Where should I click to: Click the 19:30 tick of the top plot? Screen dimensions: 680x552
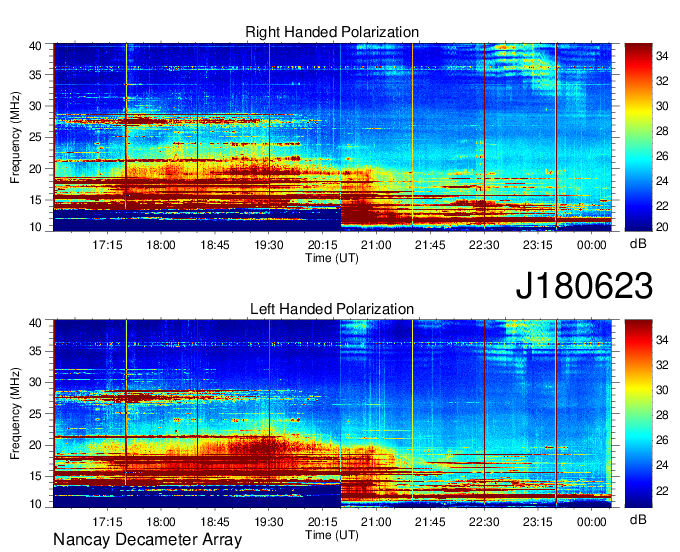pyautogui.click(x=268, y=245)
